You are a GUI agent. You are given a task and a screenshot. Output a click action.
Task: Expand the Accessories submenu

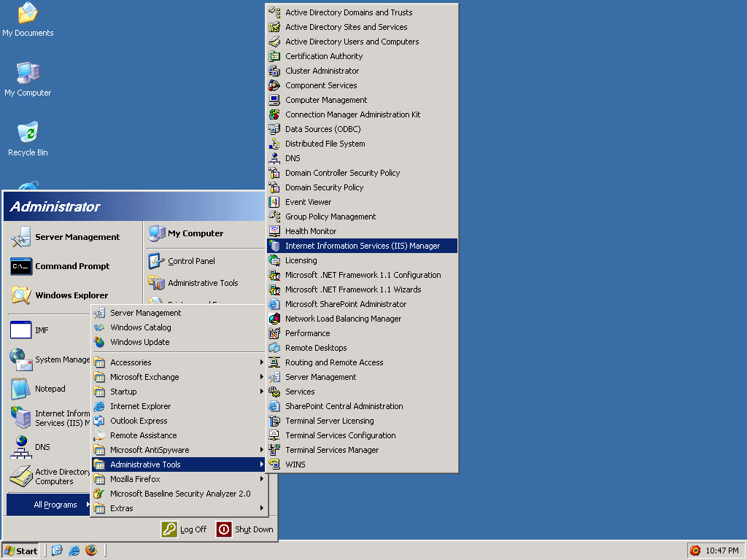[x=179, y=362]
